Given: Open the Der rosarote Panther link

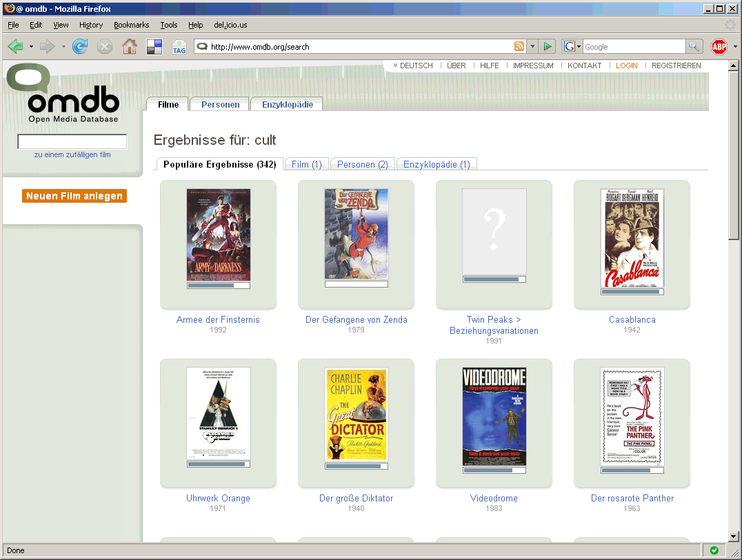Looking at the screenshot, I should (x=632, y=498).
